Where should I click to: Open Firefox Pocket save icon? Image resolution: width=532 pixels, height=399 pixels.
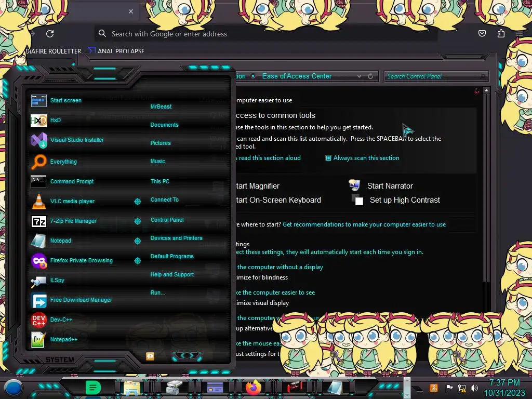coord(482,33)
